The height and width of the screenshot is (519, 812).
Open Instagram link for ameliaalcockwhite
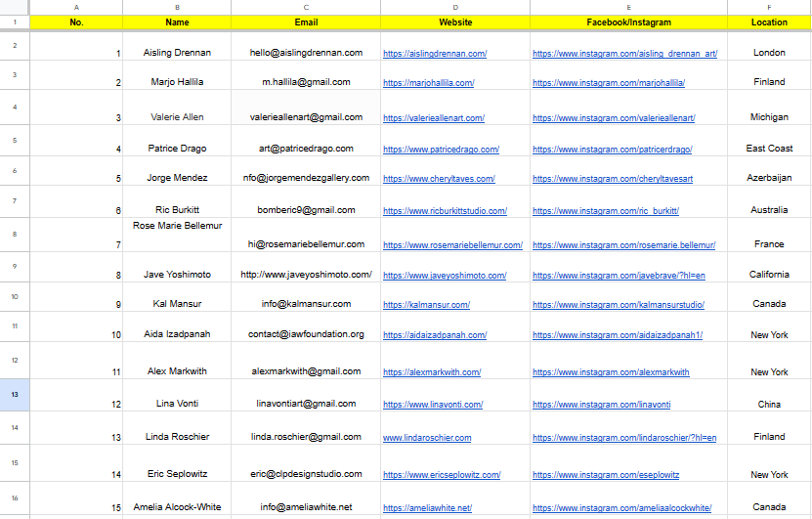pyautogui.click(x=621, y=508)
